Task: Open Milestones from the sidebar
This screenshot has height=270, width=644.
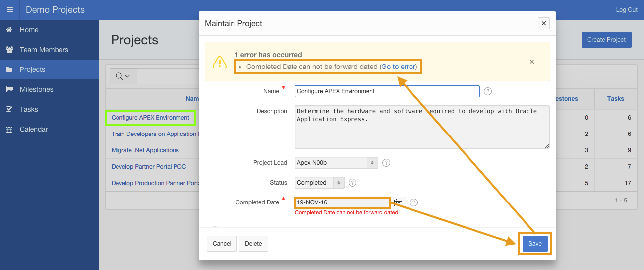Action: 36,89
